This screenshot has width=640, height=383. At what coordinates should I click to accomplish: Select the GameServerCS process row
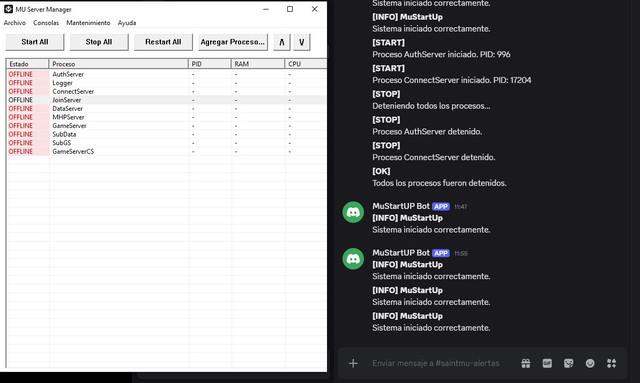click(x=167, y=151)
